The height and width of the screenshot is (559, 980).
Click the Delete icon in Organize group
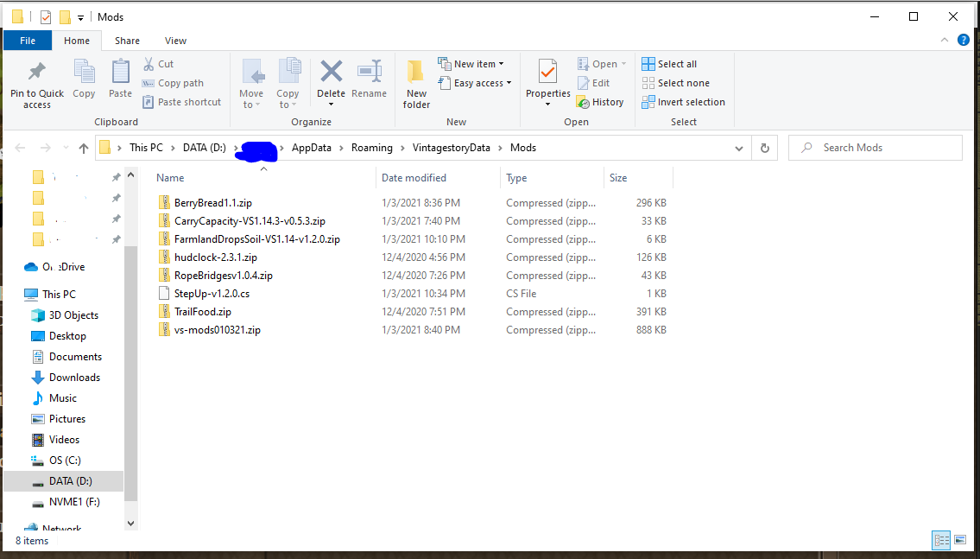point(331,72)
